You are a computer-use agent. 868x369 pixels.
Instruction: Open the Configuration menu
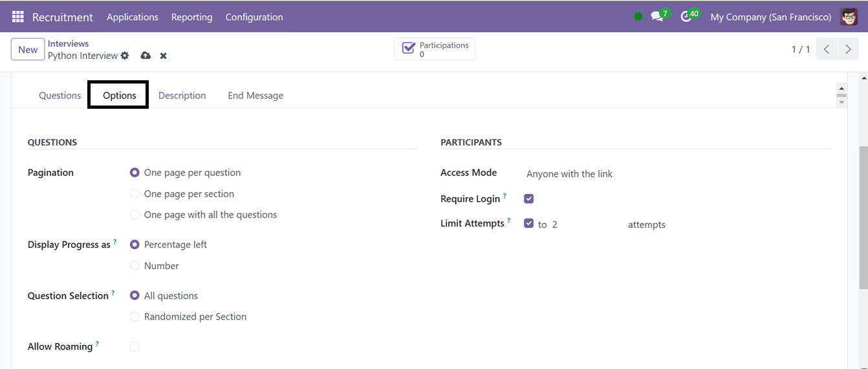(x=254, y=17)
